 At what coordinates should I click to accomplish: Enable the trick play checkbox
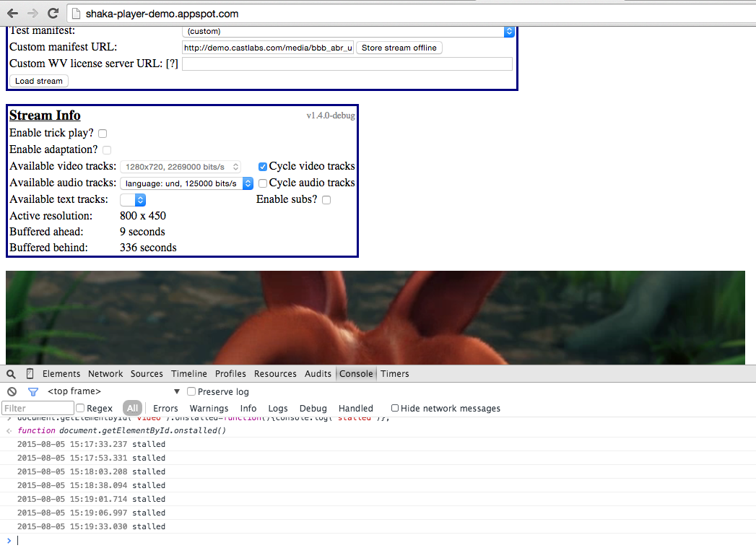[103, 134]
